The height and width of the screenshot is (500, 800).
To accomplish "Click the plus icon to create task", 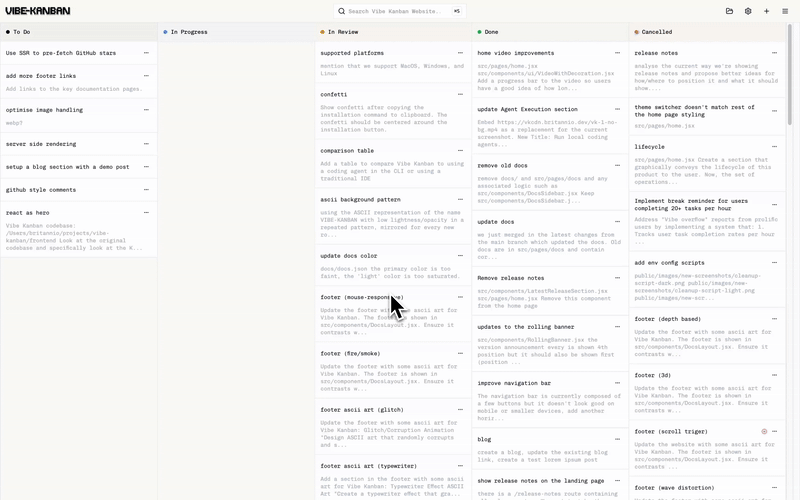I will click(766, 11).
